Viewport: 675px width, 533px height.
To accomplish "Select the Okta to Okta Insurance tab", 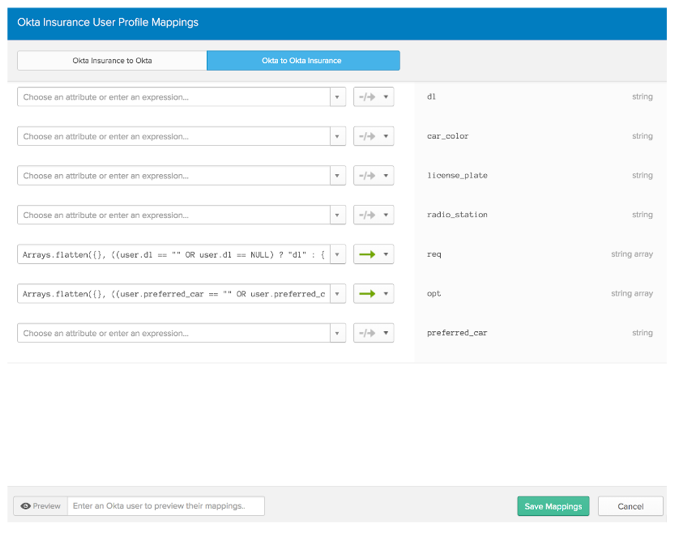I will click(x=302, y=61).
